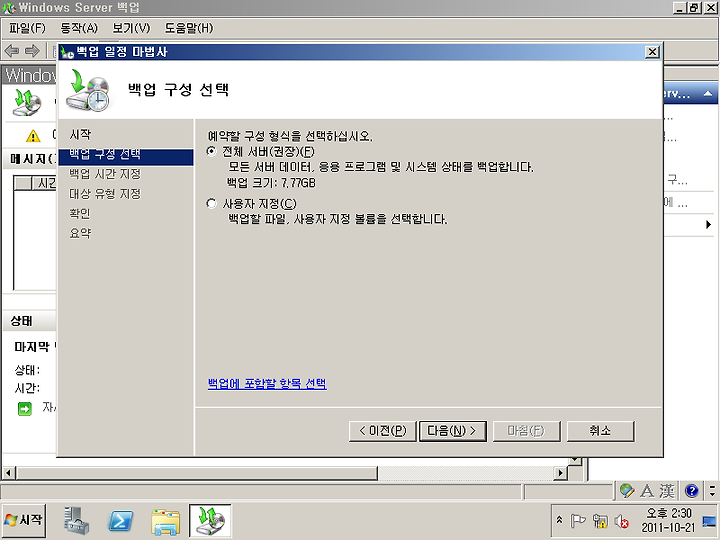Click the Action Center flag tray icon
The image size is (720, 540).
tap(577, 521)
